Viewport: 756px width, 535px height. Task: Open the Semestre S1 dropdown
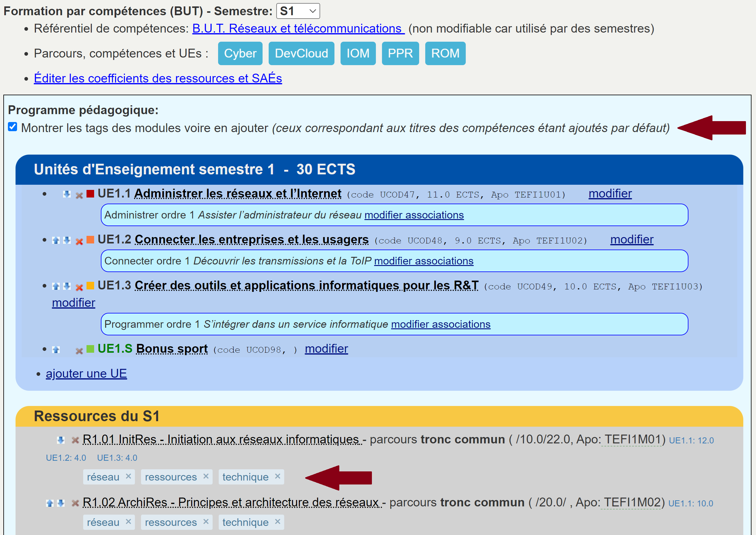pos(298,11)
